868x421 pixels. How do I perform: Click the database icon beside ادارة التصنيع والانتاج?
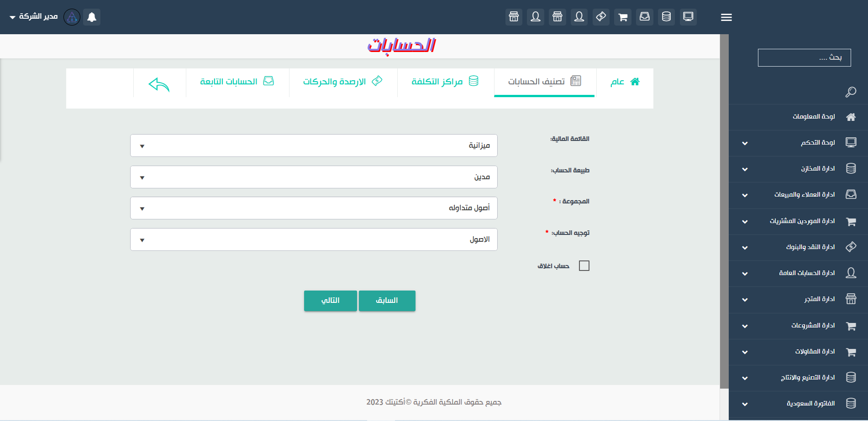(x=851, y=377)
